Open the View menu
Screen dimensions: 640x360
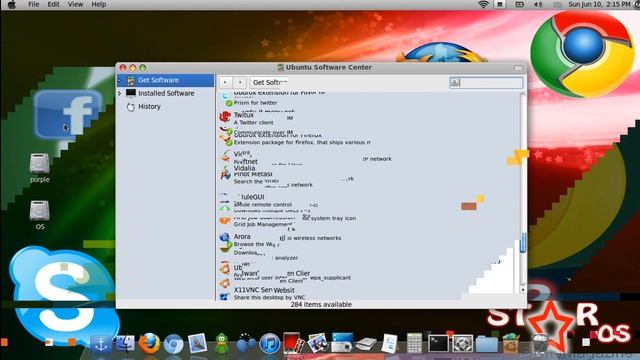(75, 4)
